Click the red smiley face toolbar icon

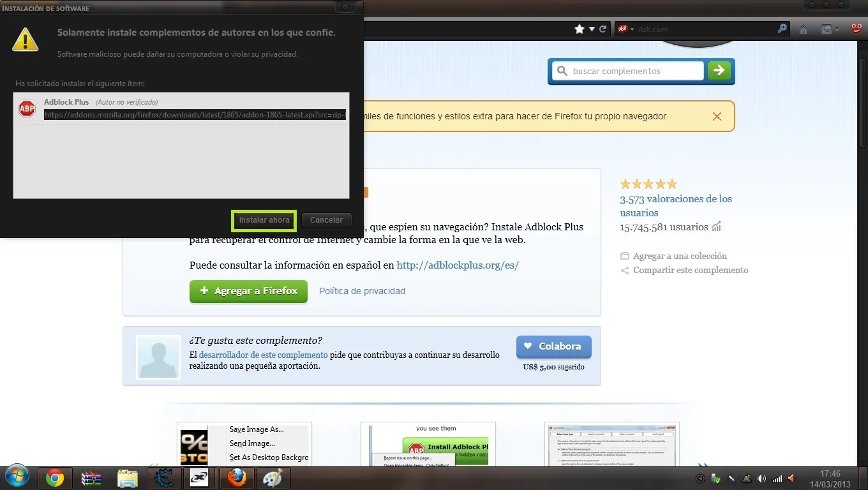pyautogui.click(x=857, y=29)
